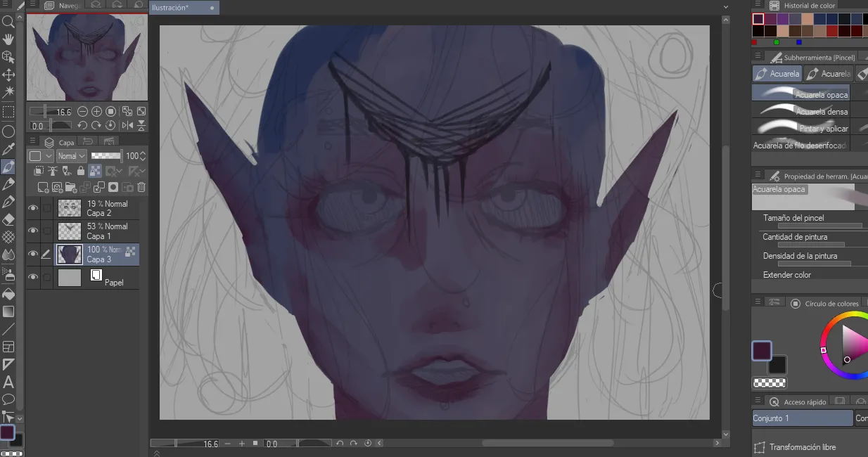Select the Acuarela de filo desenfocado brush
This screenshot has width=868, height=457.
800,145
